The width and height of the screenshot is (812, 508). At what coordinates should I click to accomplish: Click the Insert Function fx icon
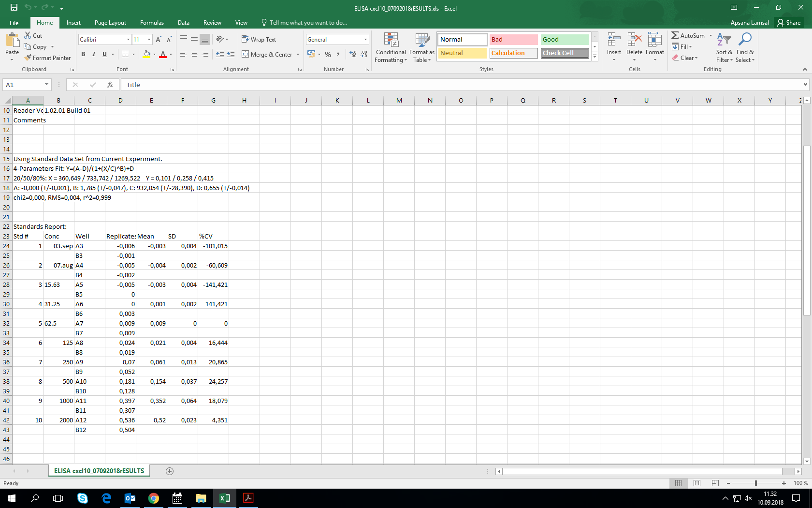[x=110, y=85]
